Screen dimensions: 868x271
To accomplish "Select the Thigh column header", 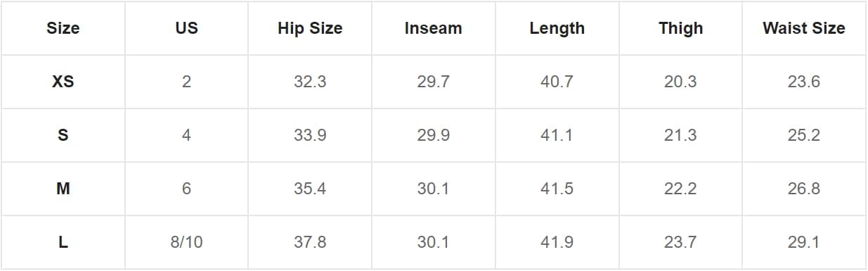I will tap(680, 28).
